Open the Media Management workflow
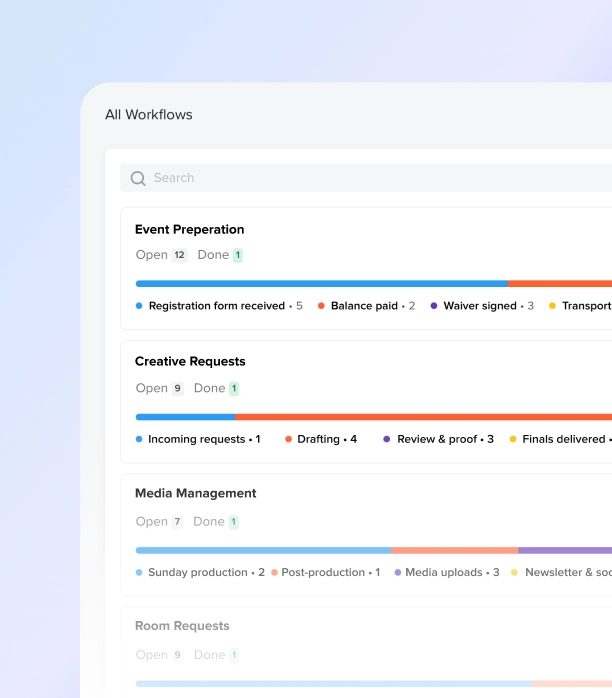Image resolution: width=612 pixels, height=698 pixels. click(x=195, y=493)
